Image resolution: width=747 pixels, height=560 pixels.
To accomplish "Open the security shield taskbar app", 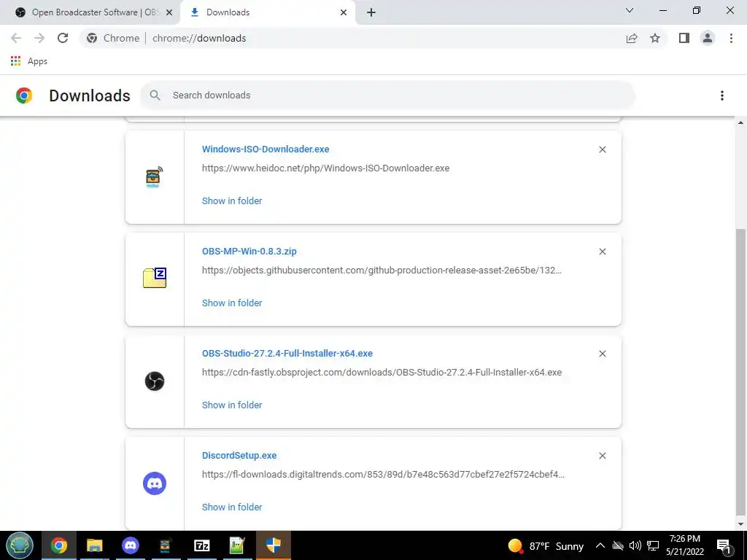I will click(274, 545).
